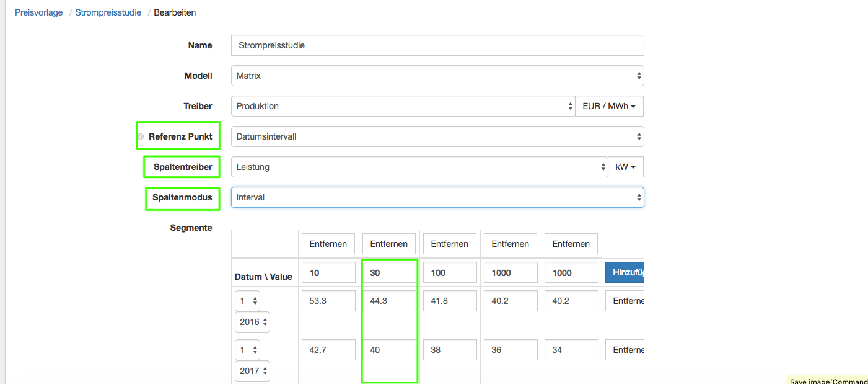This screenshot has height=384, width=868.
Task: Open the Treiber dropdown showing Produktion
Action: 403,106
